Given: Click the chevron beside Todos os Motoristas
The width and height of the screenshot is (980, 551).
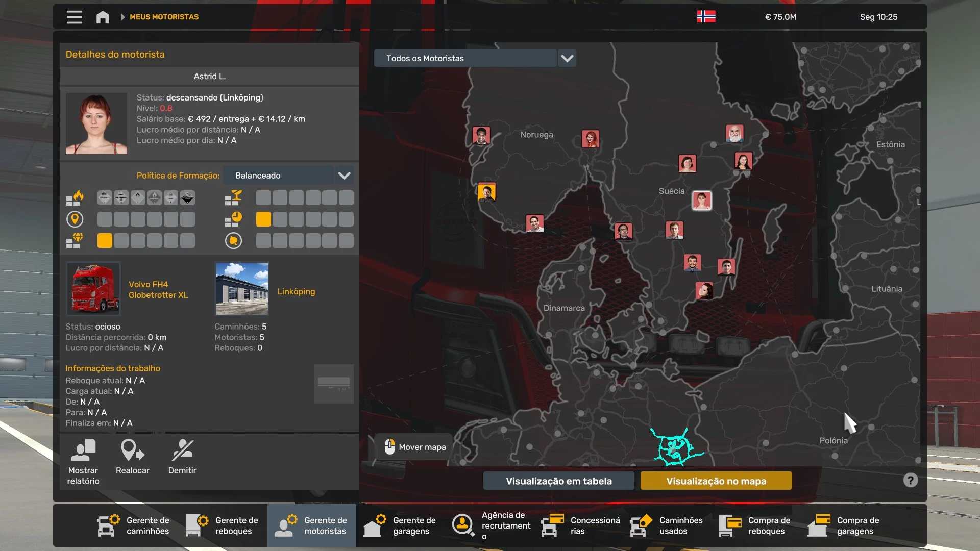Looking at the screenshot, I should 567,58.
